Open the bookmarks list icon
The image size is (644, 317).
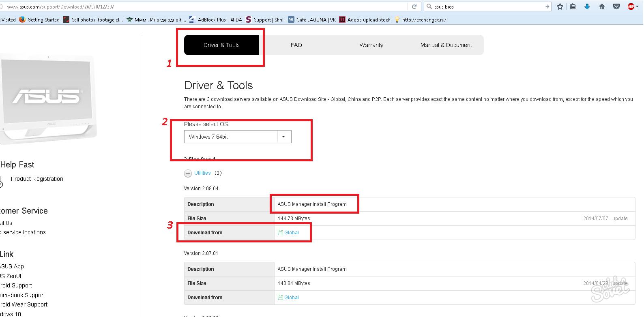click(573, 6)
